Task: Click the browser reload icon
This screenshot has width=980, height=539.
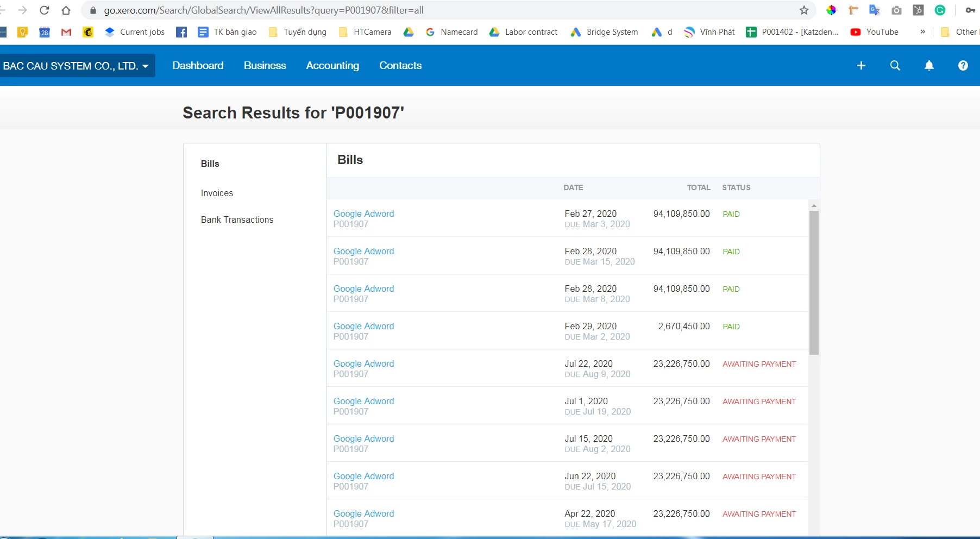Action: point(45,10)
